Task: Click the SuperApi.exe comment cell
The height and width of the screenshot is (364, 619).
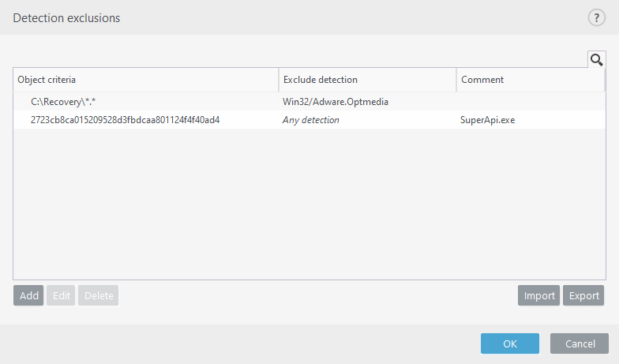Action: (x=488, y=120)
